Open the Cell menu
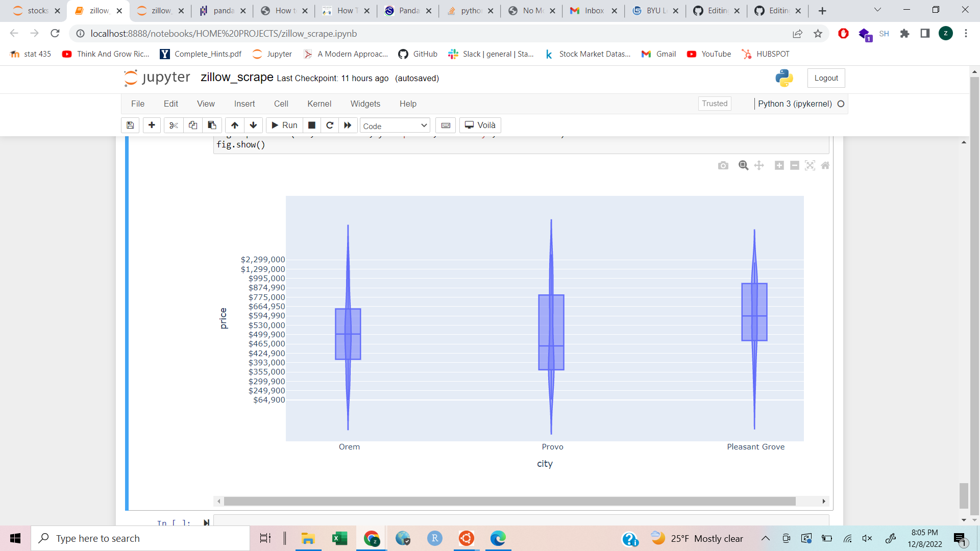This screenshot has height=551, width=980. pyautogui.click(x=281, y=104)
